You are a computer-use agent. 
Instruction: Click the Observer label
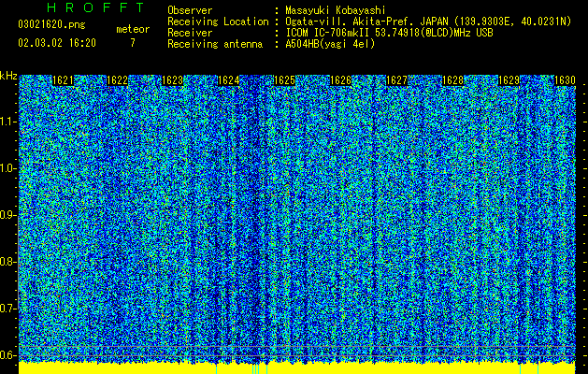[190, 10]
